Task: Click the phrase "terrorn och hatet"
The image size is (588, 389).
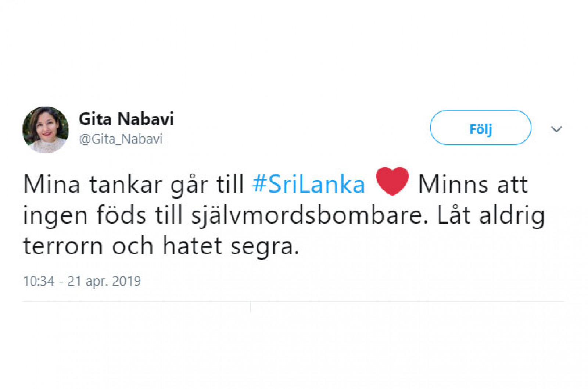Action: click(x=122, y=246)
